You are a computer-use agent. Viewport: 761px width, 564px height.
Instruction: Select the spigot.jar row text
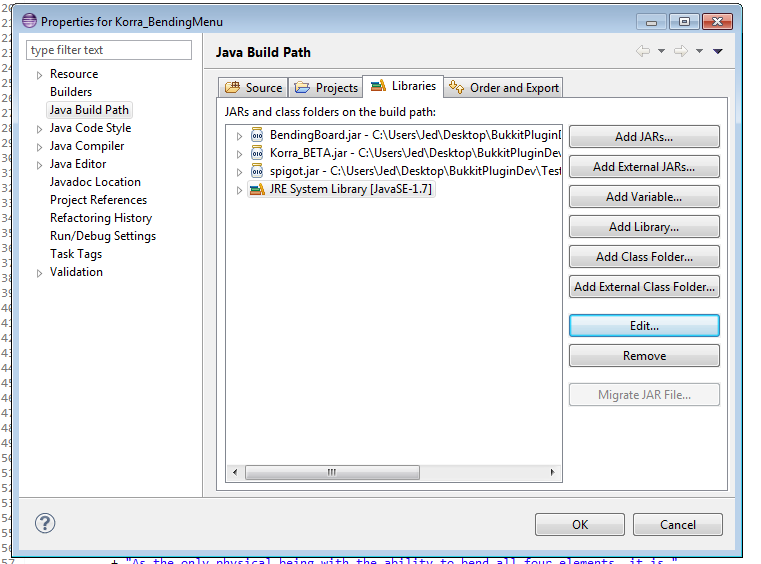(415, 171)
